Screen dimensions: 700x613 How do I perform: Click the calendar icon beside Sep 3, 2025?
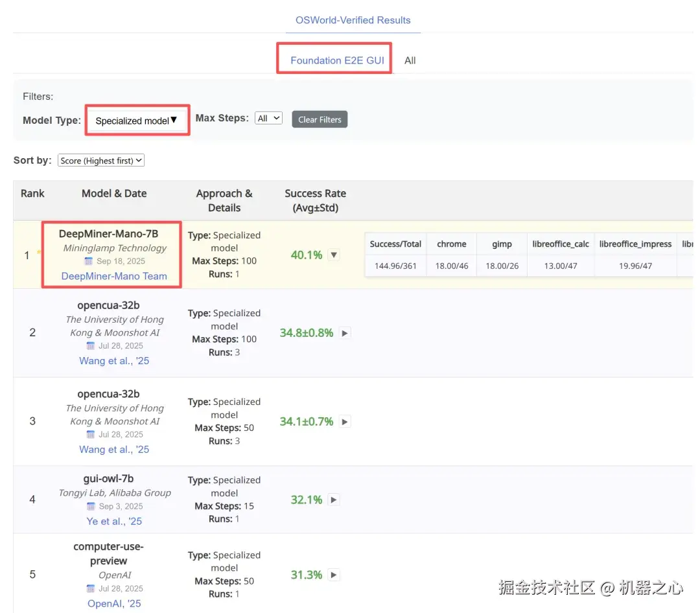click(x=91, y=506)
